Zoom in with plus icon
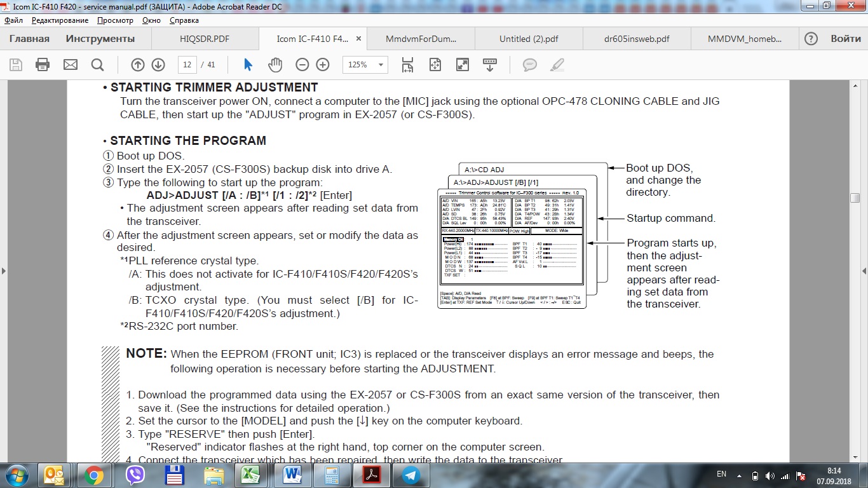 pyautogui.click(x=323, y=65)
